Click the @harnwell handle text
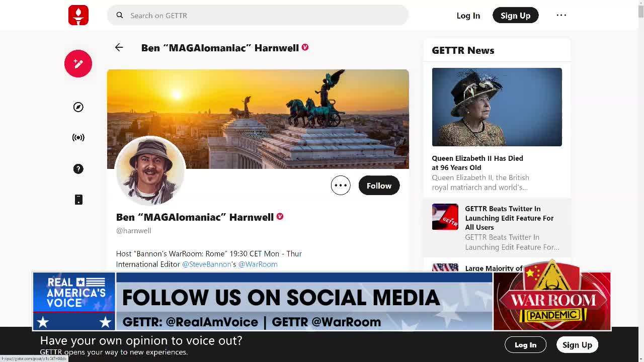 [x=133, y=230]
